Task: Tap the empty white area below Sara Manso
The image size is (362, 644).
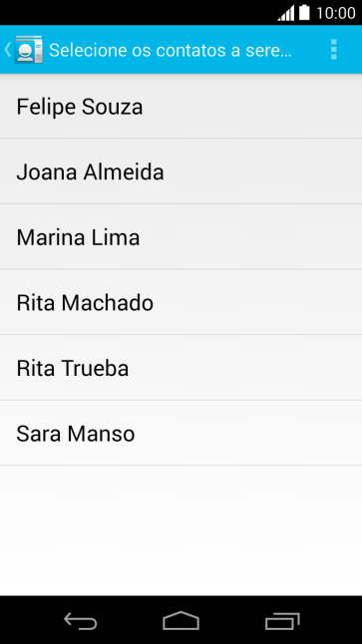Action: [181, 530]
